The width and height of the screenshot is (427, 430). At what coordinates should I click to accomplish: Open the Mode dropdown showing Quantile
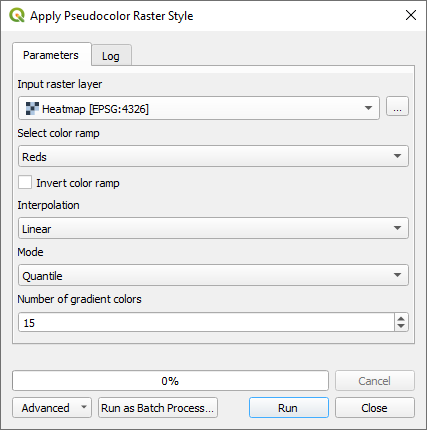click(213, 275)
